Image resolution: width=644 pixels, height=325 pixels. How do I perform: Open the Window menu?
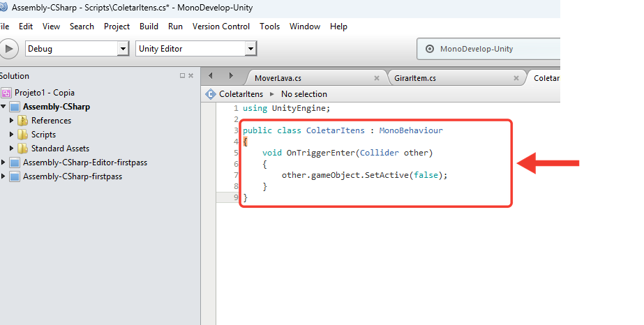[305, 27]
